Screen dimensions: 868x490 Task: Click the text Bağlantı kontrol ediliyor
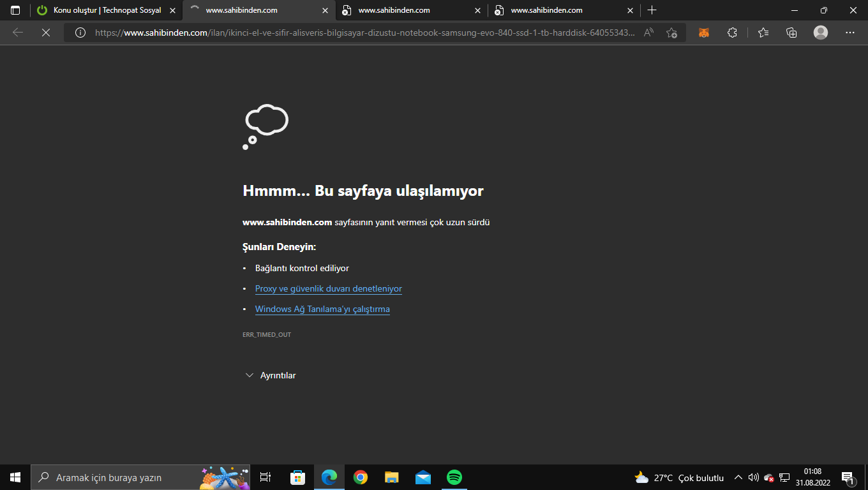tap(302, 269)
